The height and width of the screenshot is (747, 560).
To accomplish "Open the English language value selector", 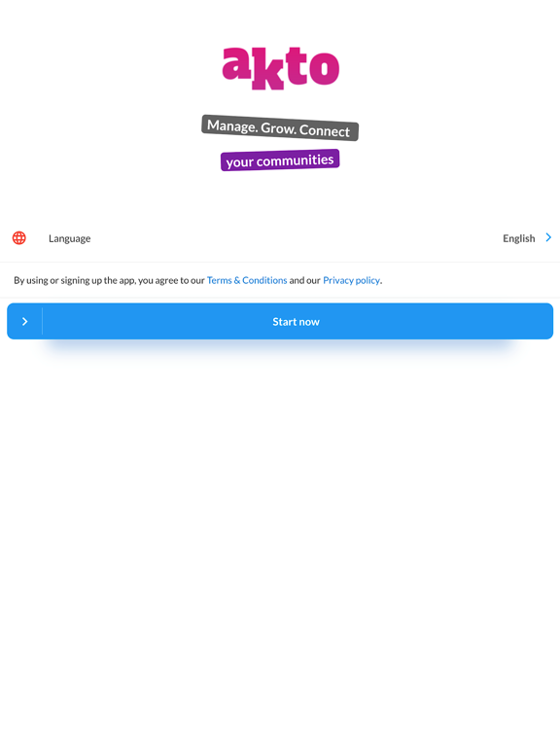I will click(x=519, y=238).
